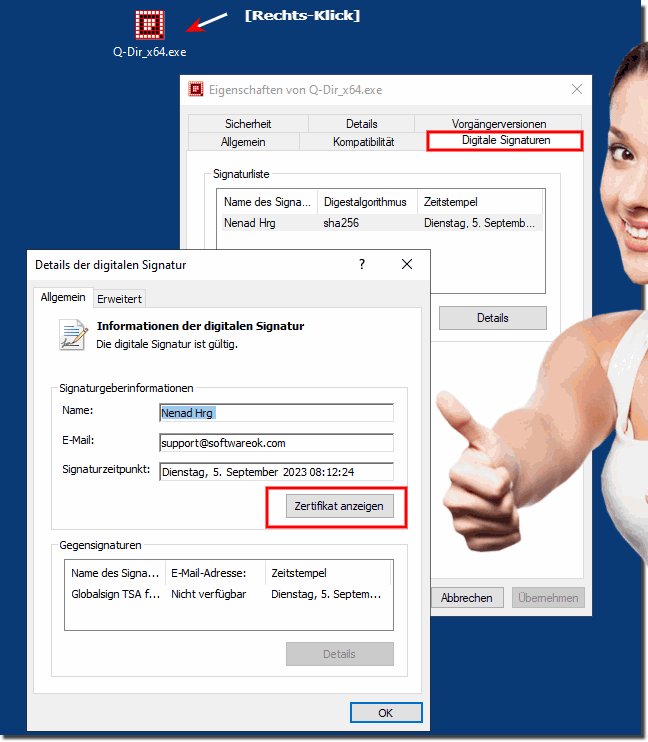Click Dienstag, 5. Septem... in Gegensignaturen list
Image resolution: width=648 pixels, height=742 pixels.
tap(326, 594)
